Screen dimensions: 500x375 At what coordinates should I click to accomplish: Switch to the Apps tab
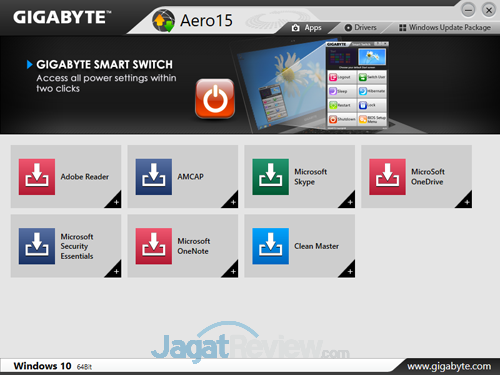tap(307, 28)
